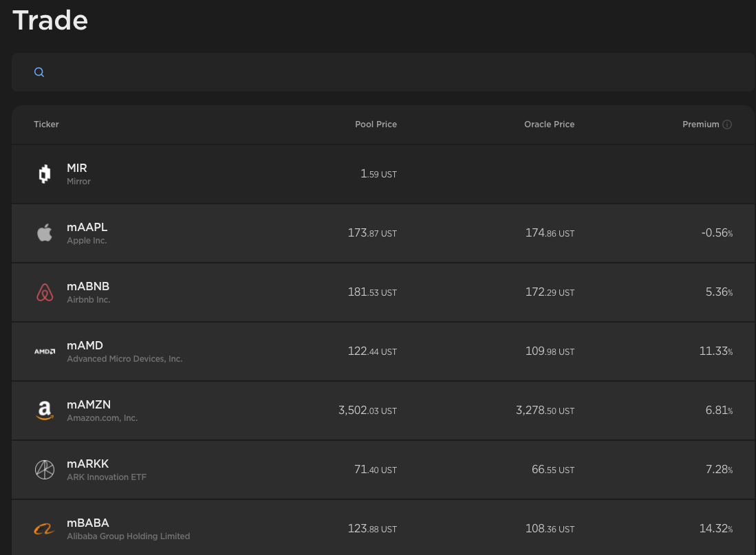The image size is (756, 555).
Task: Open the mBABA ticker name
Action: click(x=88, y=523)
